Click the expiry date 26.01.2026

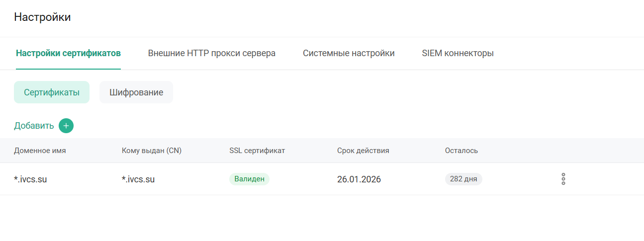tap(359, 179)
